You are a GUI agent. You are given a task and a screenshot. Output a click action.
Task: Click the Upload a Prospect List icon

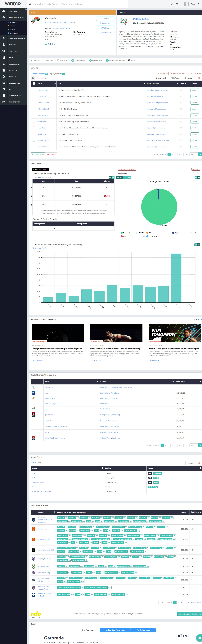[x=4, y=38]
